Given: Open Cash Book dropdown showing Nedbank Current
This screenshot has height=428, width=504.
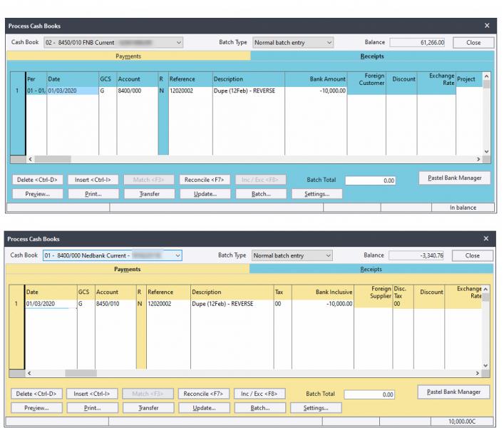Looking at the screenshot, I should [x=178, y=255].
